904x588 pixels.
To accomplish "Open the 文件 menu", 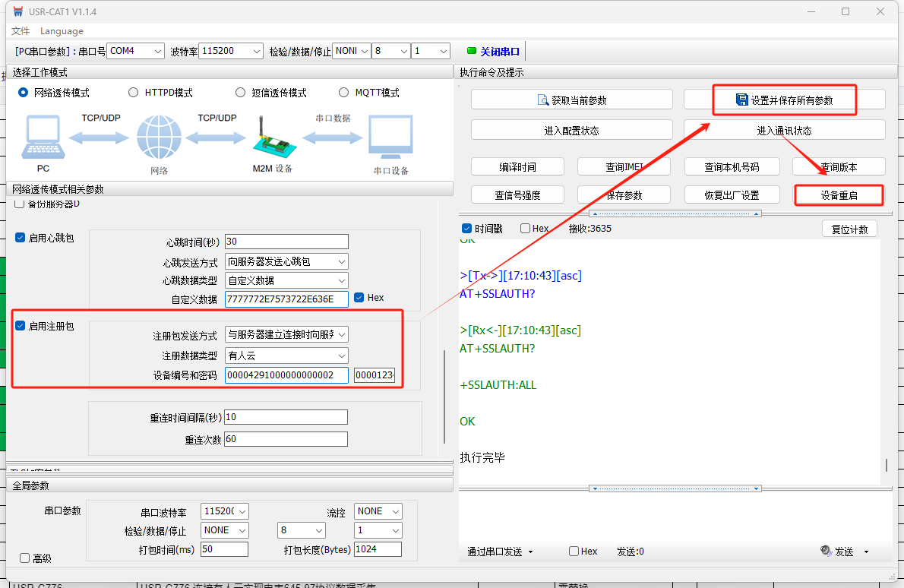I will tap(21, 31).
